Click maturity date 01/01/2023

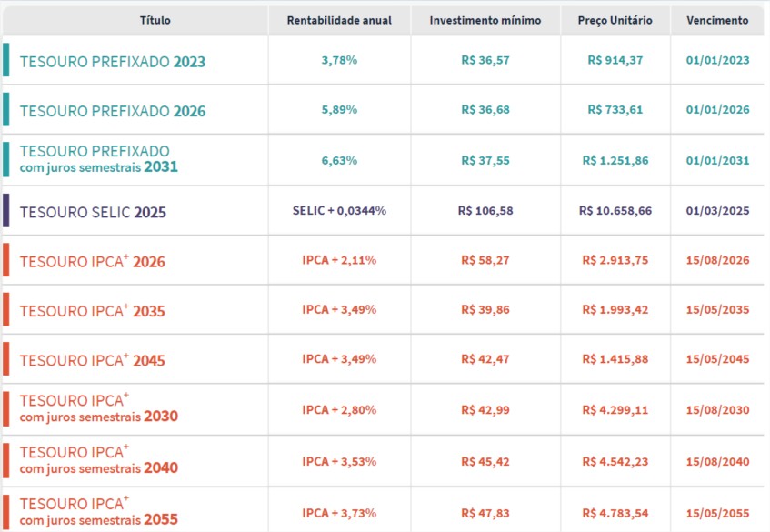point(717,60)
